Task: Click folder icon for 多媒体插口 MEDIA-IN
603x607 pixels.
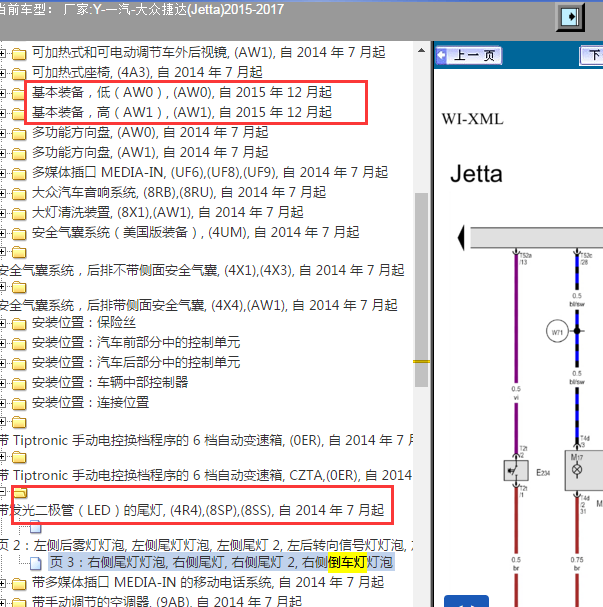Action: point(19,173)
